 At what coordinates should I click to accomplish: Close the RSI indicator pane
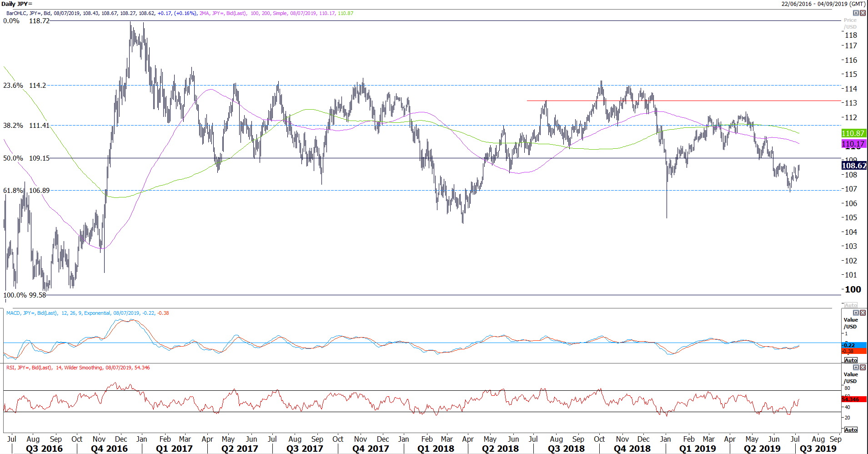863,368
